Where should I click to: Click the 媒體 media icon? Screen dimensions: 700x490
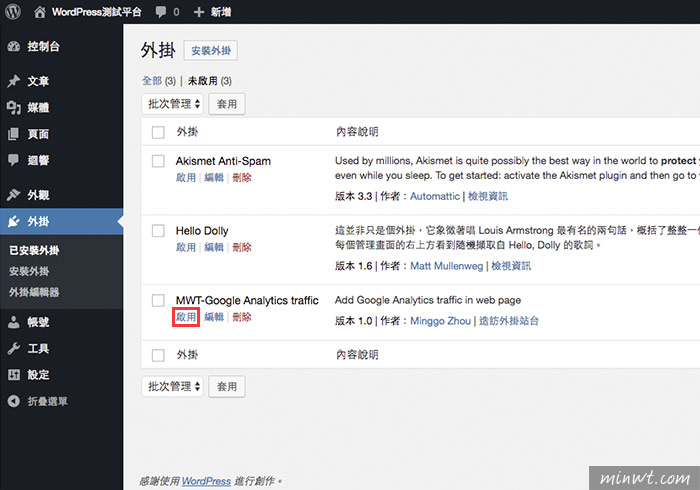coord(14,108)
